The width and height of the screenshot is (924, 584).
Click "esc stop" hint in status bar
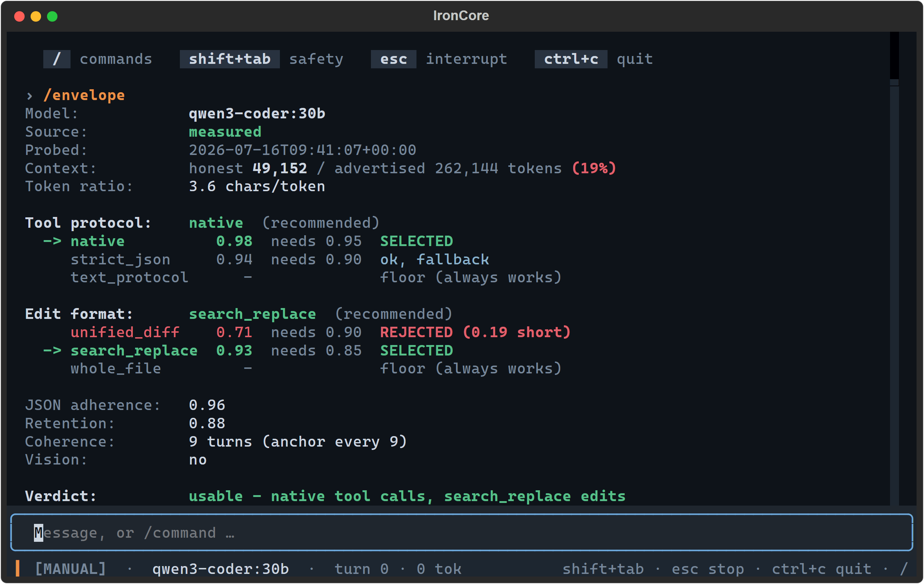[708, 569]
